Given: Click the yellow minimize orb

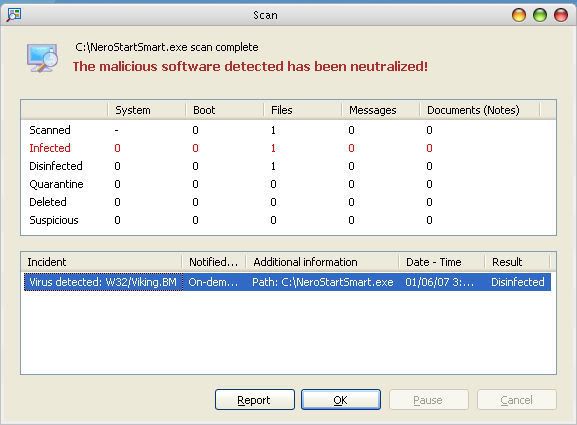Looking at the screenshot, I should [x=519, y=15].
